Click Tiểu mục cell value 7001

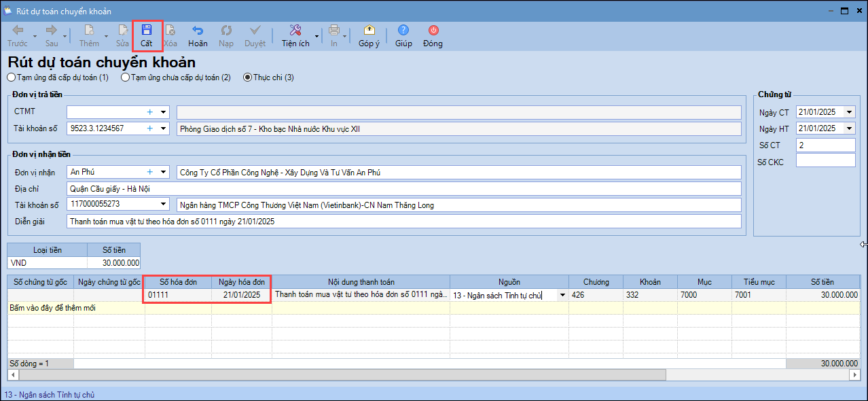point(759,295)
